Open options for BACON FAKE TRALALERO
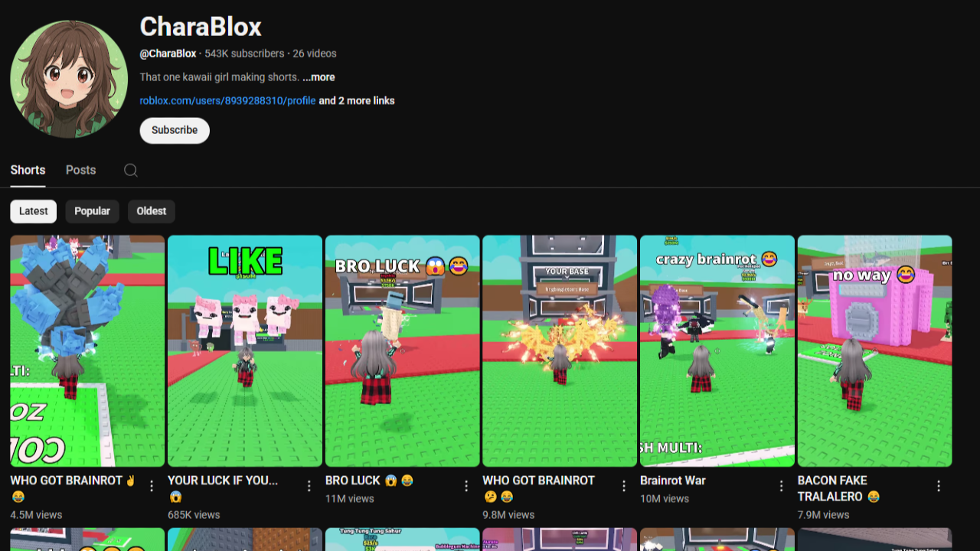The height and width of the screenshot is (551, 980). coord(939,485)
